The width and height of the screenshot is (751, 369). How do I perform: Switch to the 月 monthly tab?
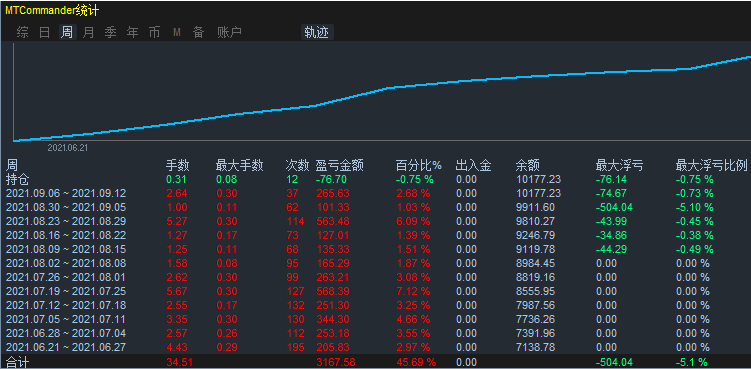(89, 33)
